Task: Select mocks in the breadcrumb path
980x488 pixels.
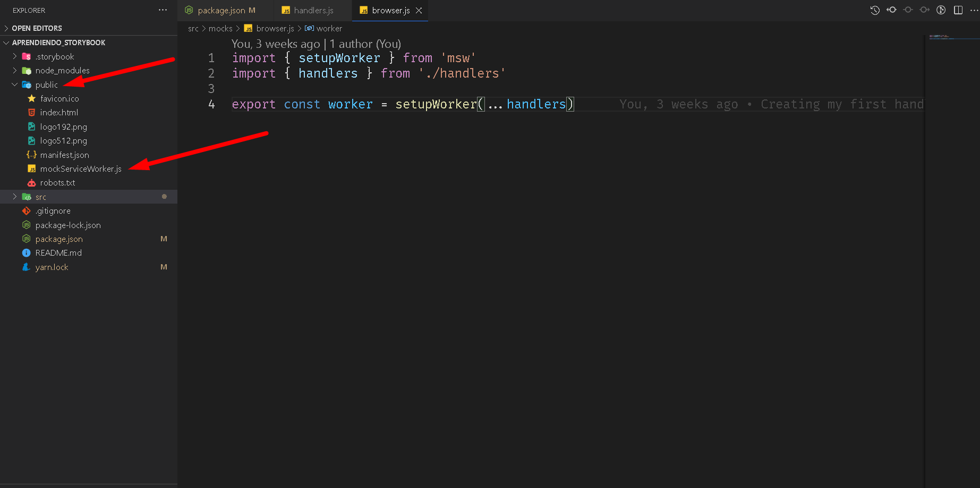Action: [220, 29]
